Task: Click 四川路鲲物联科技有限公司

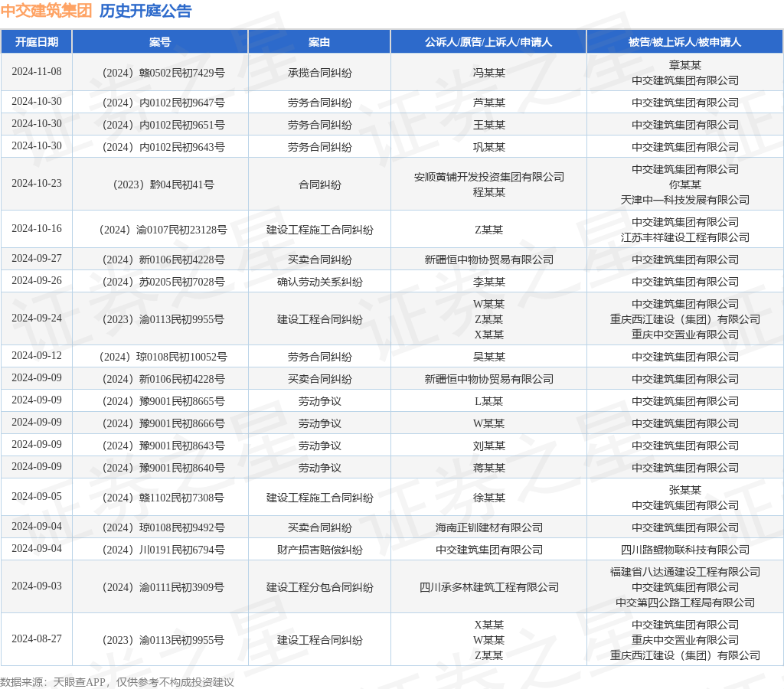Action: tap(685, 550)
